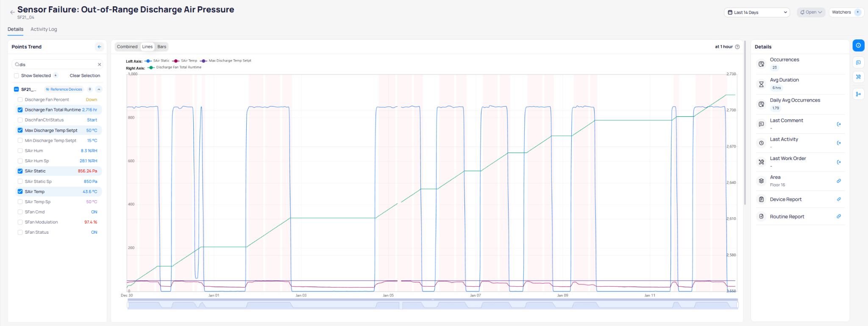The height and width of the screenshot is (326, 868).
Task: Switch to the Activity Log tab
Action: 44,29
